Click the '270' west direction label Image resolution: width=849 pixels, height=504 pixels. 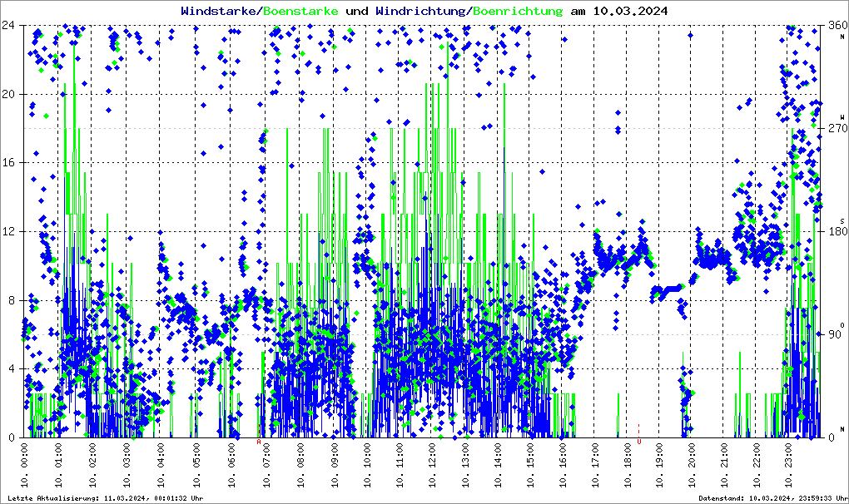tap(836, 128)
